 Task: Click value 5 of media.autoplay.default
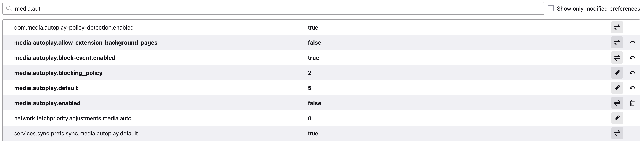[x=309, y=88]
